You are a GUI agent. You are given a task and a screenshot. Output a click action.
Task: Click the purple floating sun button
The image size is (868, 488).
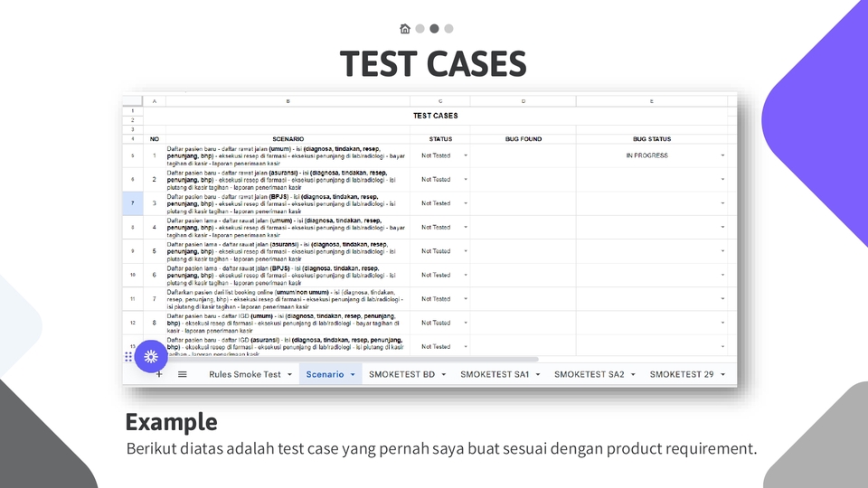click(151, 357)
